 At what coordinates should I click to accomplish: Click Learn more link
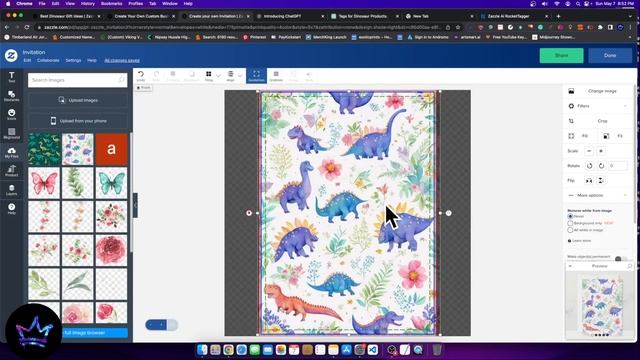pyautogui.click(x=581, y=241)
